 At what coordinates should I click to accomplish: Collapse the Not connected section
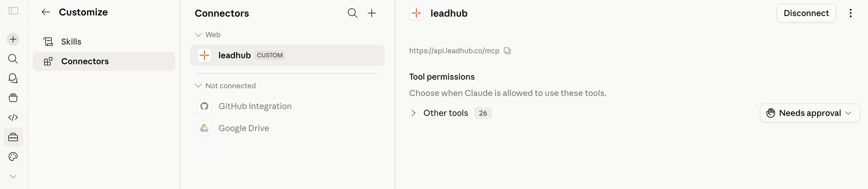(198, 86)
